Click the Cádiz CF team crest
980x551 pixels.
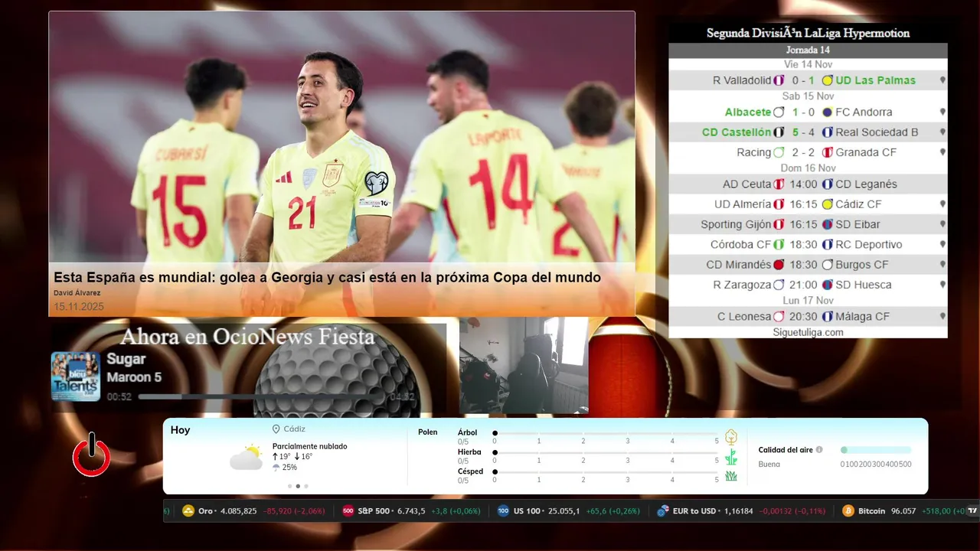pos(827,204)
